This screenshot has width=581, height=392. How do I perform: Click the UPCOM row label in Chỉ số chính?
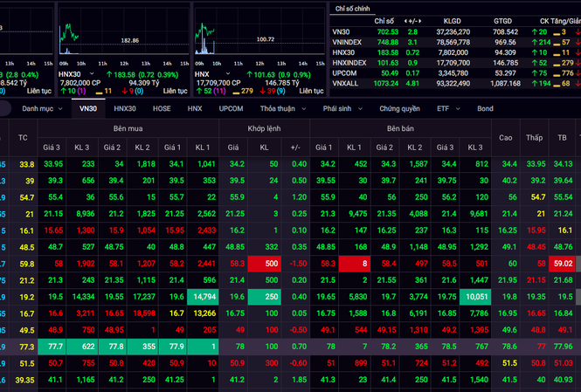coord(344,73)
